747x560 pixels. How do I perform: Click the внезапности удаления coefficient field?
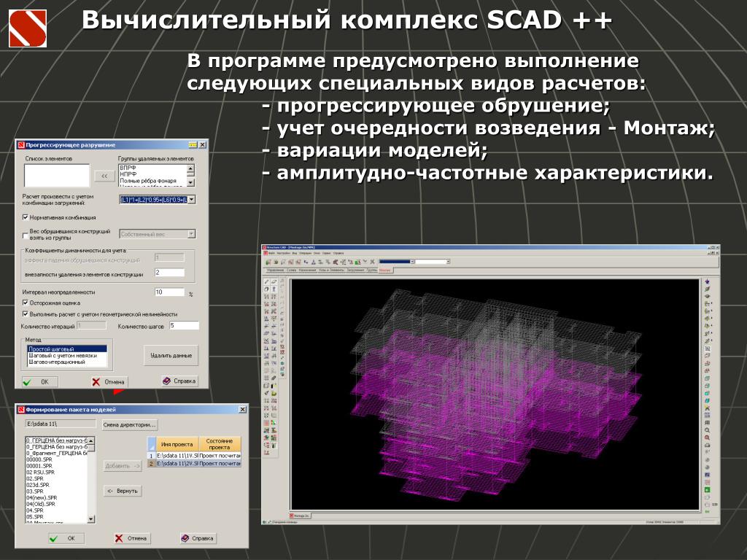169,273
